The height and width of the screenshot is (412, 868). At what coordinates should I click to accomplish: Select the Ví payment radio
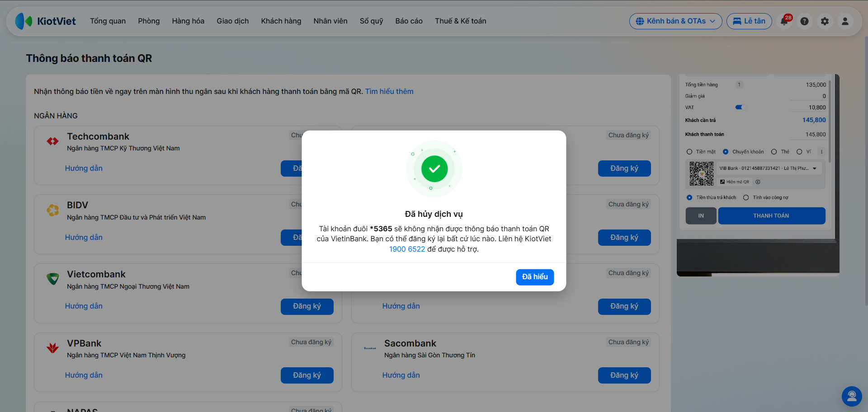click(x=799, y=152)
